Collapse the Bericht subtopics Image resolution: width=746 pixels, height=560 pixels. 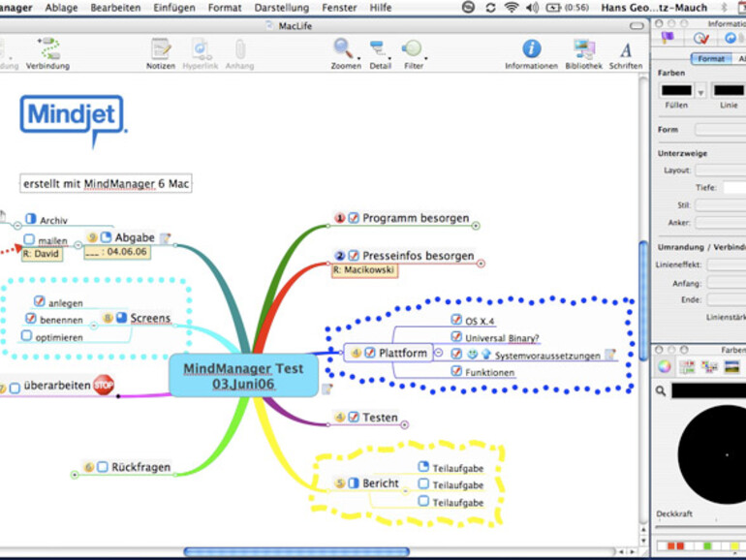[x=405, y=490]
